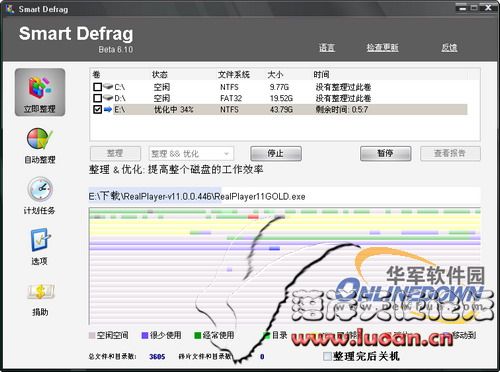Expand the 整理 && 优化 mode dropdown
This screenshot has height=372, width=500.
coord(191,154)
